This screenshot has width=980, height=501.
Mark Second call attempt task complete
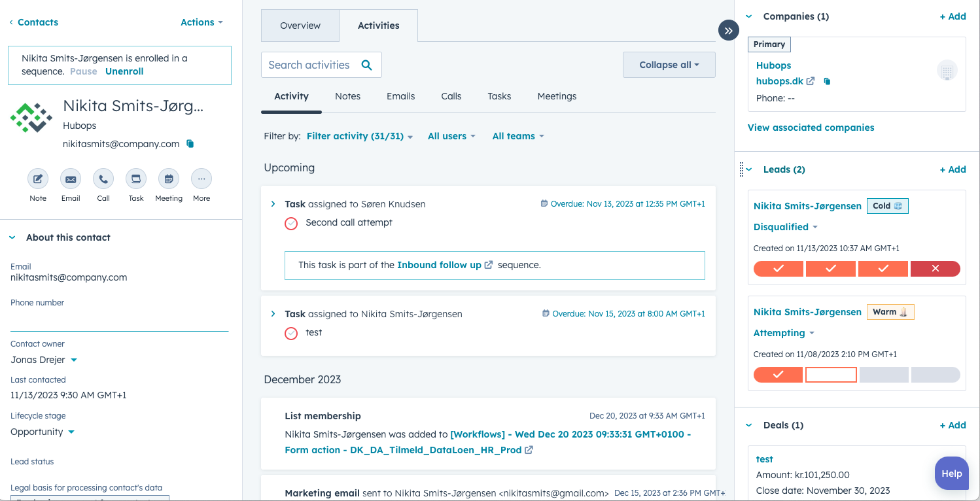tap(291, 223)
